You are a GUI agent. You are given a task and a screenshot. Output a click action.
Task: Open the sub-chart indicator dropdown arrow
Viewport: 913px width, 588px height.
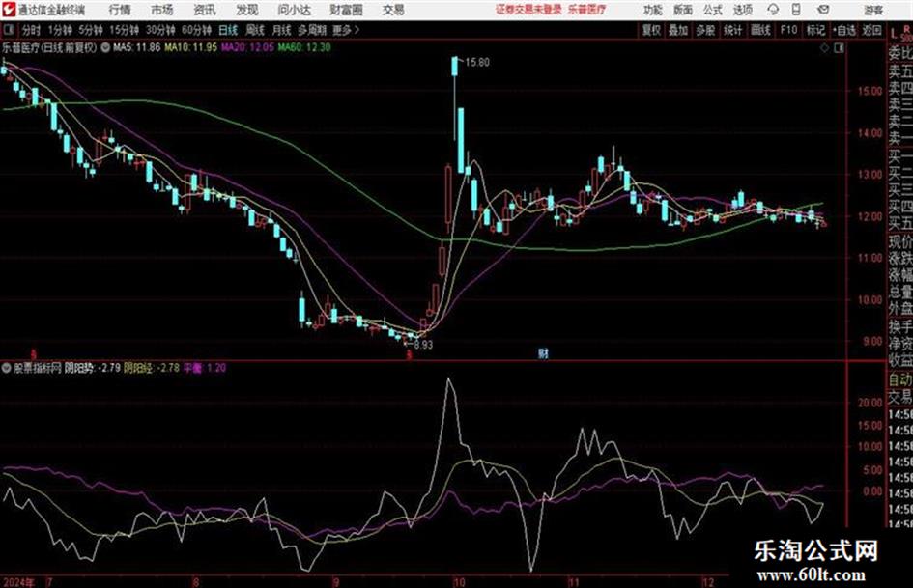coord(7,368)
